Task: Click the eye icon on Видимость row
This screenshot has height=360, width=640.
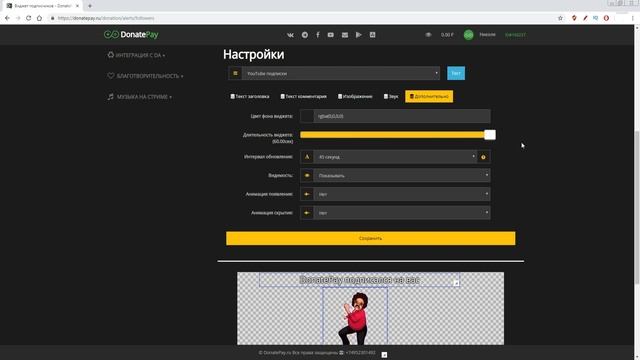Action: click(307, 176)
